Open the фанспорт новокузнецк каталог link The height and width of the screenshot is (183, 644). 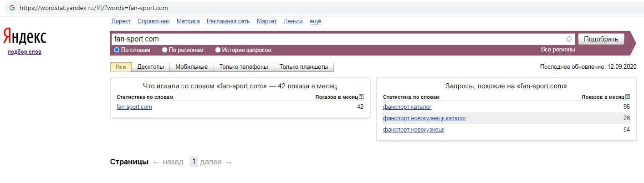(425, 118)
